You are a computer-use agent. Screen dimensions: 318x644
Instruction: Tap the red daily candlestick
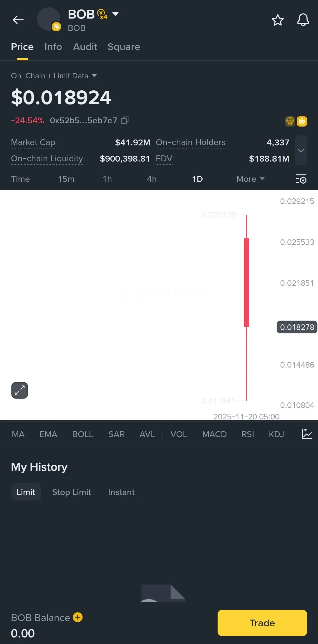click(x=246, y=283)
